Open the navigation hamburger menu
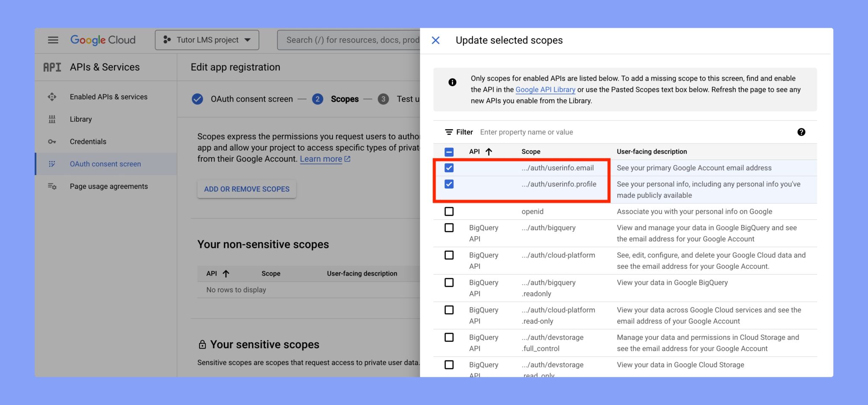 (x=53, y=39)
